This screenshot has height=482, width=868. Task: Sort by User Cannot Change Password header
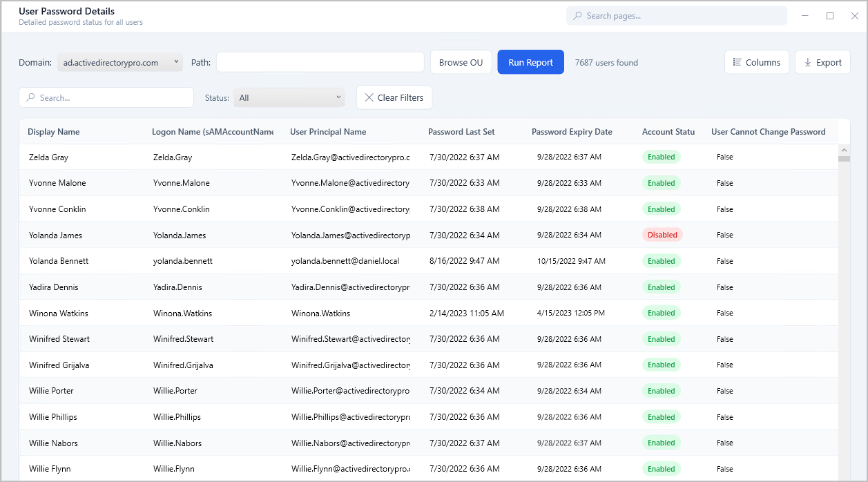[x=769, y=132]
